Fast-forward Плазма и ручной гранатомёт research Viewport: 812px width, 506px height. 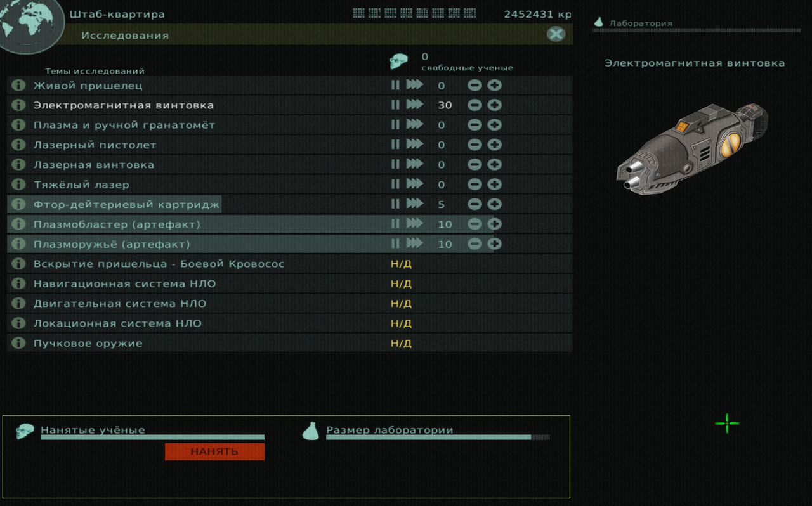click(414, 124)
